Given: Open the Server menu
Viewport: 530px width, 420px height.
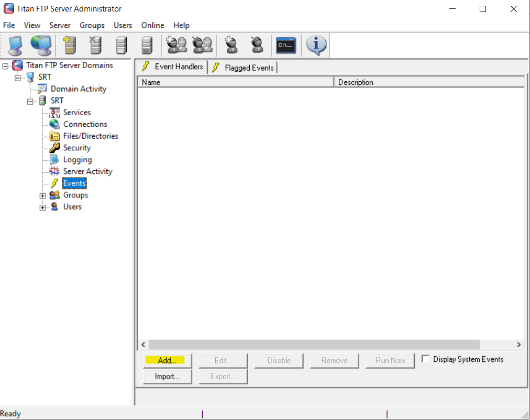Looking at the screenshot, I should pyautogui.click(x=60, y=25).
